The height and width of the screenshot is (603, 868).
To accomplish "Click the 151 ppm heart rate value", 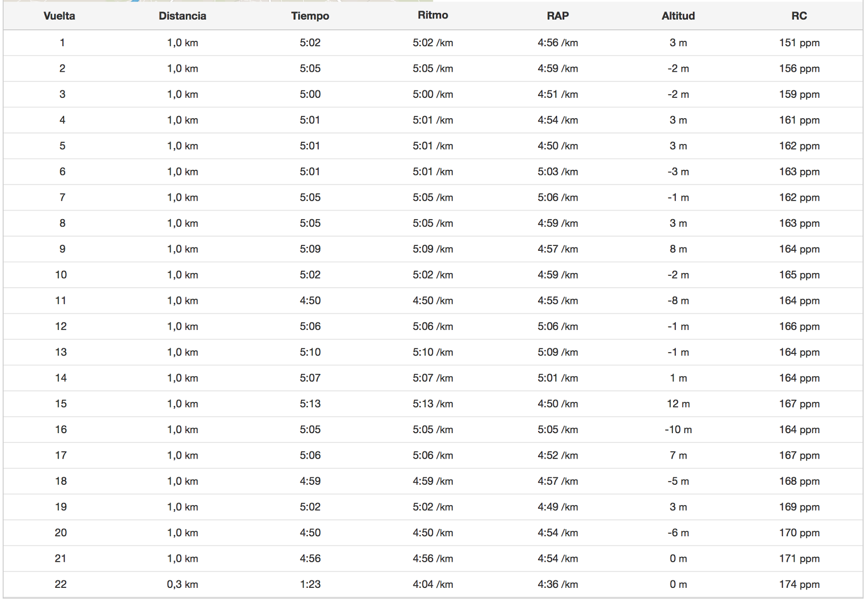I will pos(799,43).
